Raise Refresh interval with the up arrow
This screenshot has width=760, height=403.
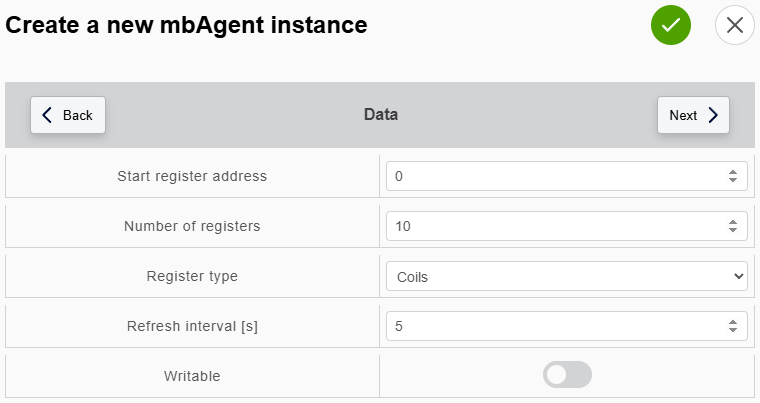coord(733,322)
